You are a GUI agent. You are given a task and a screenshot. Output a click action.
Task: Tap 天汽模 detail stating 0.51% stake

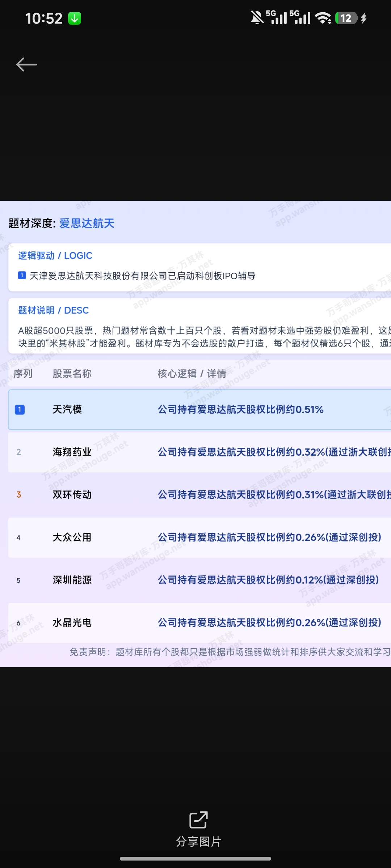pos(241,409)
